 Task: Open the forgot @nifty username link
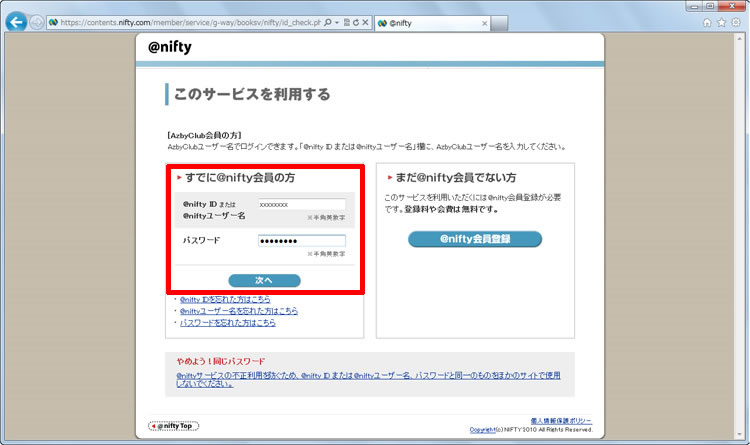pyautogui.click(x=239, y=311)
